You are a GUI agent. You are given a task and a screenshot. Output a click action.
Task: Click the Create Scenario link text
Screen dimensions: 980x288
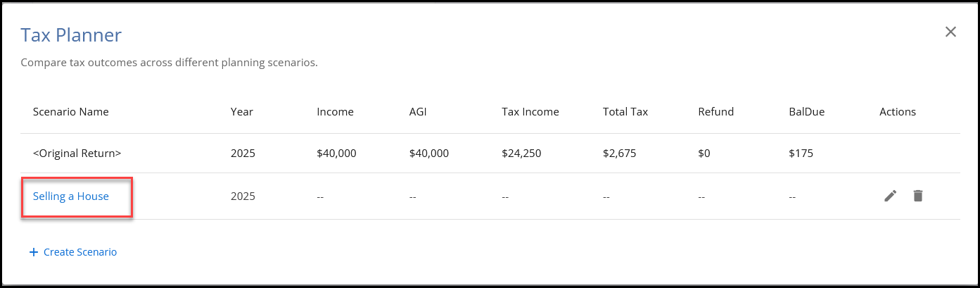[80, 252]
